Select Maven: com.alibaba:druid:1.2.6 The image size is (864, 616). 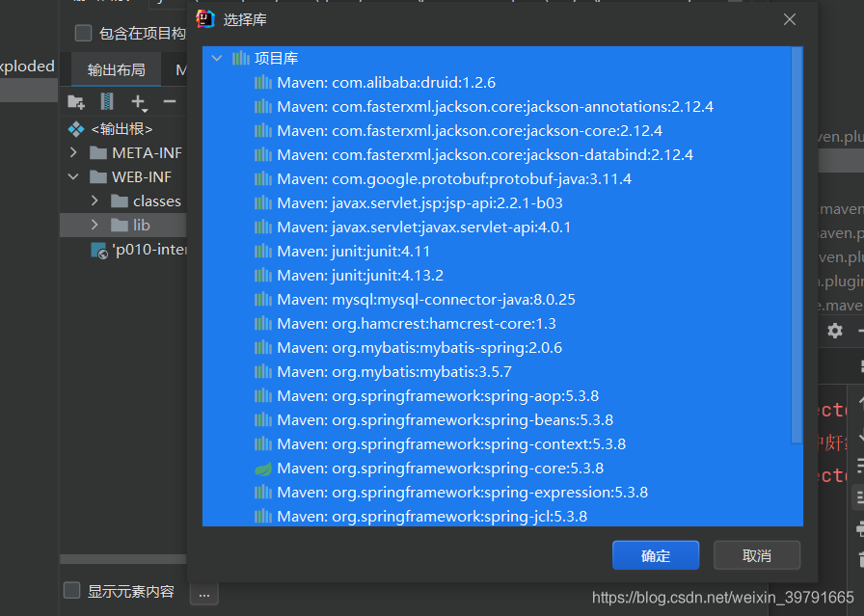[387, 83]
